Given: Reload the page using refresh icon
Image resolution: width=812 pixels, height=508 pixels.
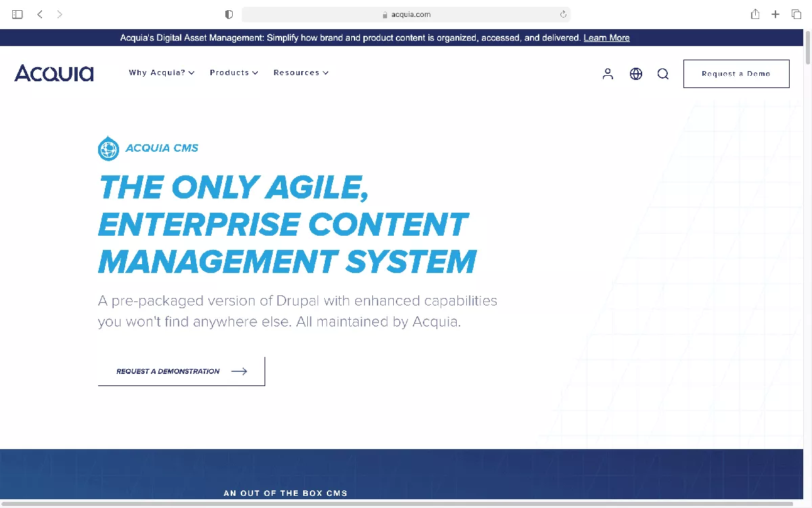Looking at the screenshot, I should tap(562, 14).
